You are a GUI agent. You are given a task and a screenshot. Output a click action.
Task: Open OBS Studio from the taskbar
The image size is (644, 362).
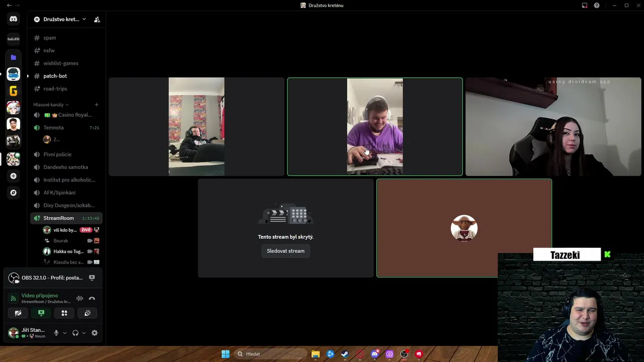404,354
